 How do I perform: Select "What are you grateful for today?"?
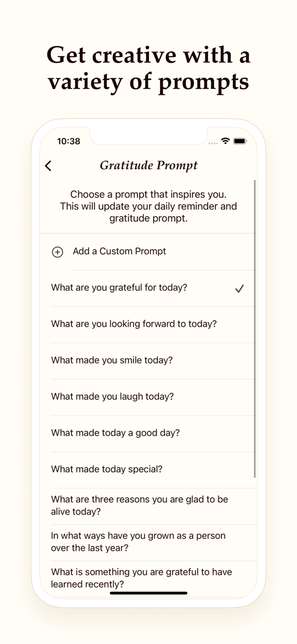148,288
